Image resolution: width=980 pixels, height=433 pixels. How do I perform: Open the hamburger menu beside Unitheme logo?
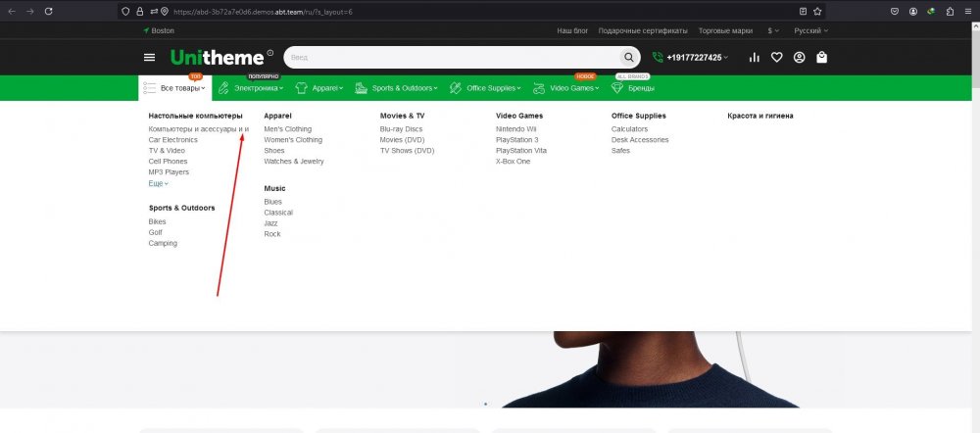tap(149, 58)
